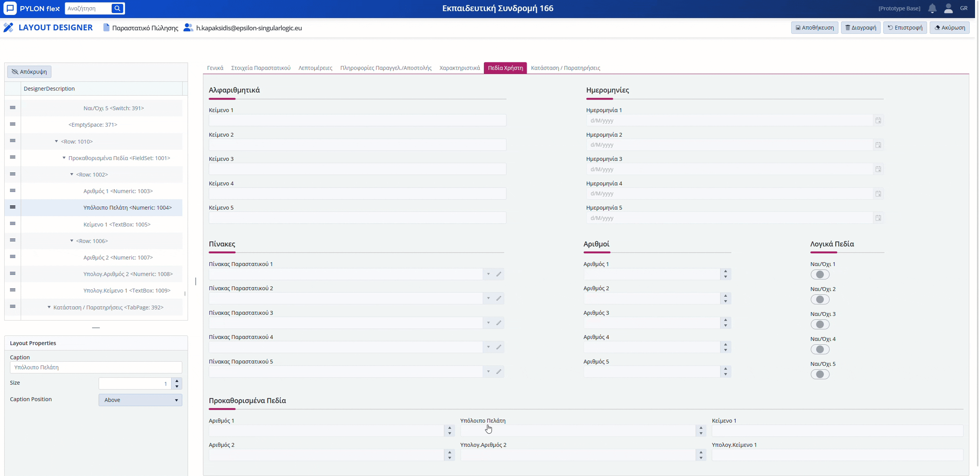Screen dimensions: 980x476
Task: Click drag handle of Κείμενο 1 TextBox row
Action: (x=13, y=224)
